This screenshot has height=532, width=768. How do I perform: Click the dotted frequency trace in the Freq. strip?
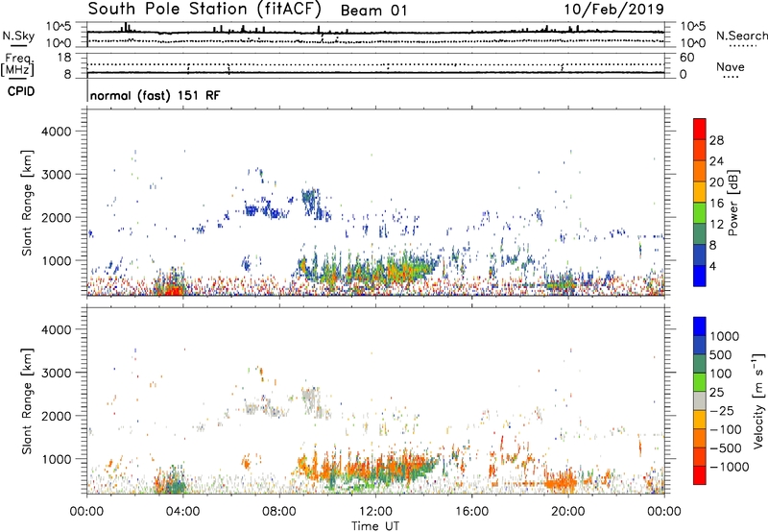(375, 64)
